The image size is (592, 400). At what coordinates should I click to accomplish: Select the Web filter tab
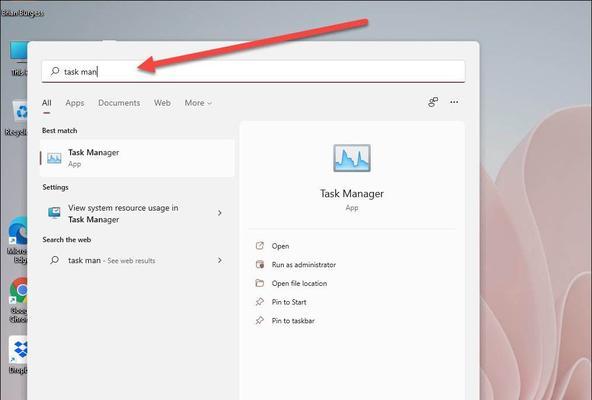[x=162, y=103]
